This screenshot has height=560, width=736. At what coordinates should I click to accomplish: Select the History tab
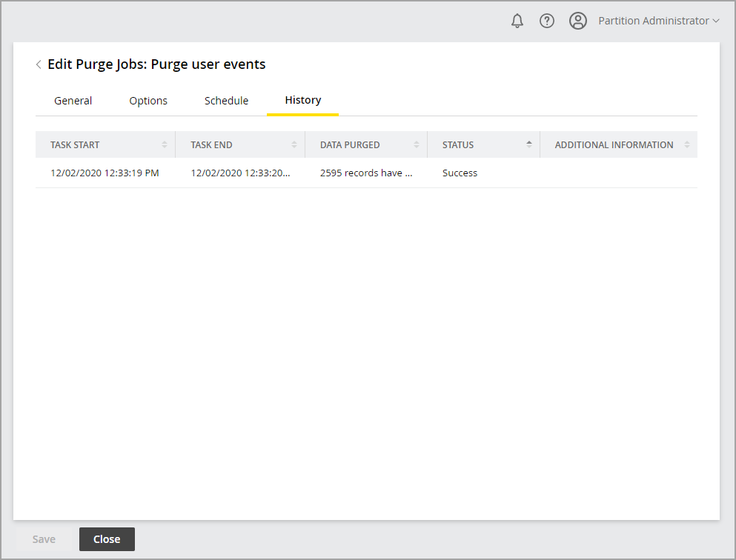coord(302,101)
